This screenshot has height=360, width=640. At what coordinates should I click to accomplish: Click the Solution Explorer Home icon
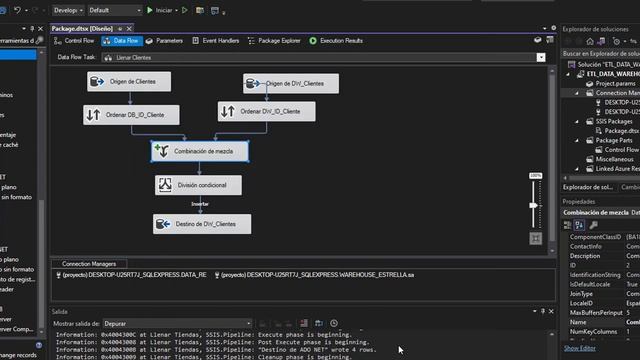pyautogui.click(x=590, y=41)
